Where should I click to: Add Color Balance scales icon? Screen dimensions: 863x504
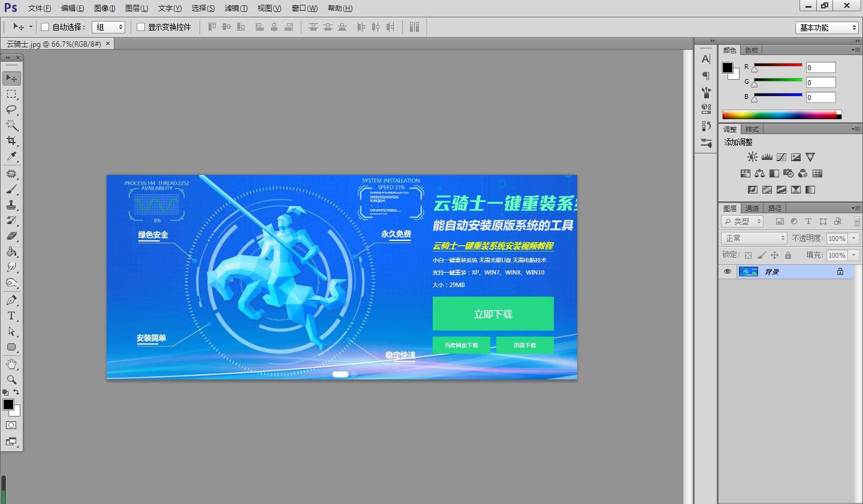click(x=760, y=173)
